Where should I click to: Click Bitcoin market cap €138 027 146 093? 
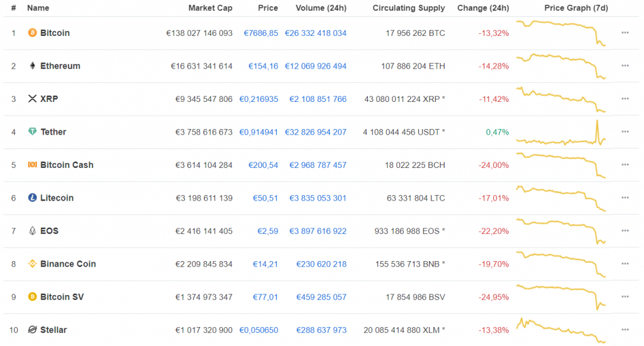pos(199,33)
